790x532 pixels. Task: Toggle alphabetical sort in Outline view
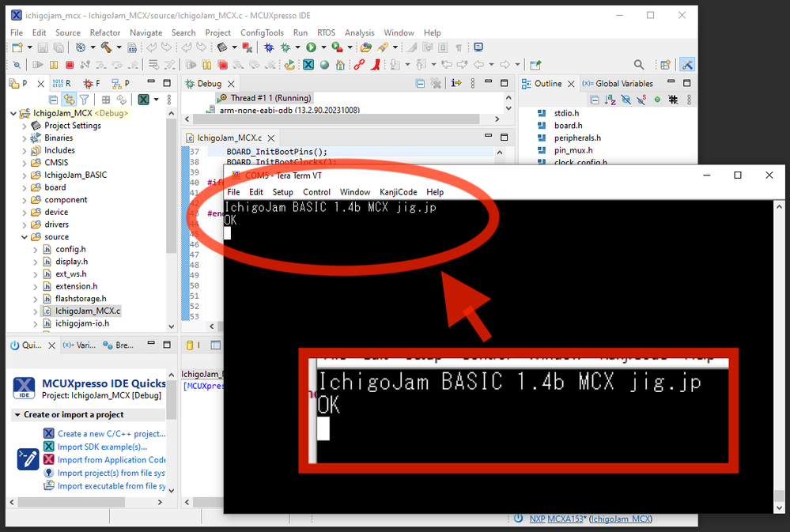610,100
